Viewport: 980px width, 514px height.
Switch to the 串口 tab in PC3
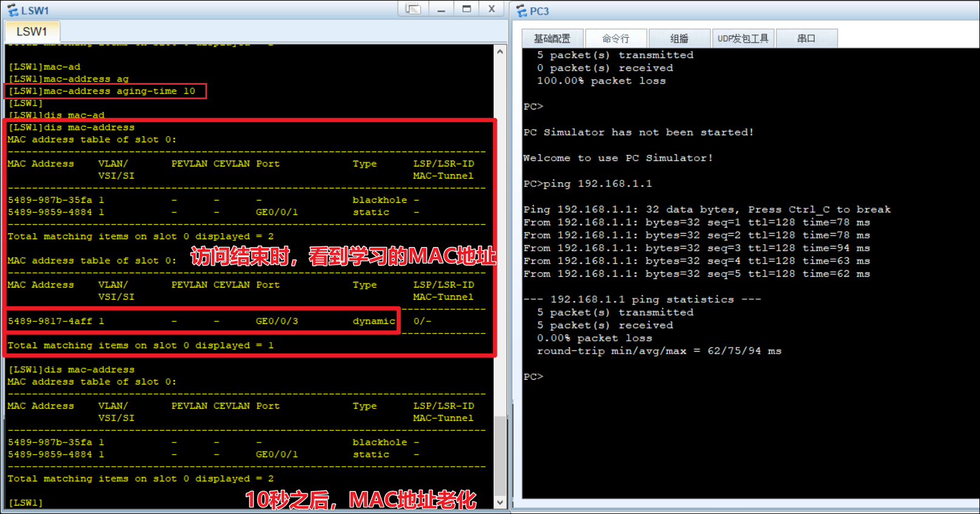click(x=807, y=38)
